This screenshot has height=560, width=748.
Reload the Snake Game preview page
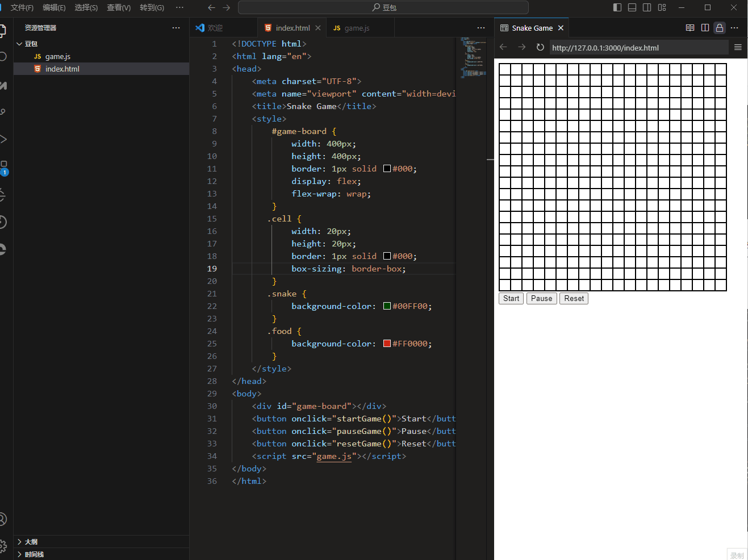point(540,47)
